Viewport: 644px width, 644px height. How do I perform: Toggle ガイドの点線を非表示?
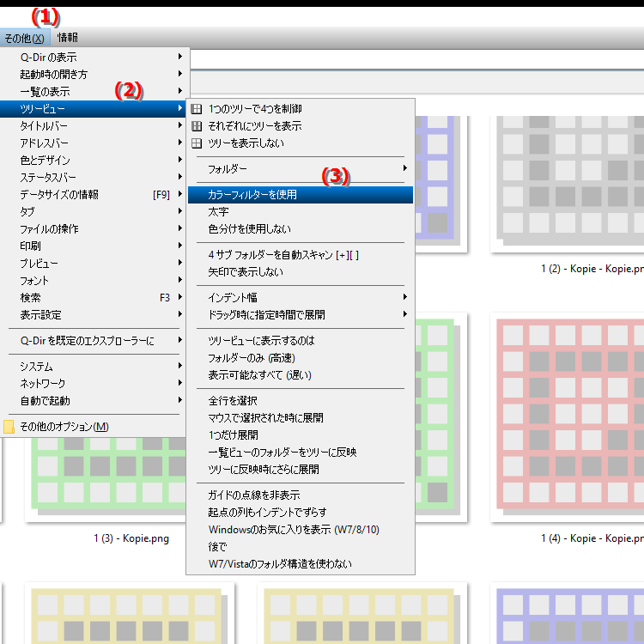(301, 495)
